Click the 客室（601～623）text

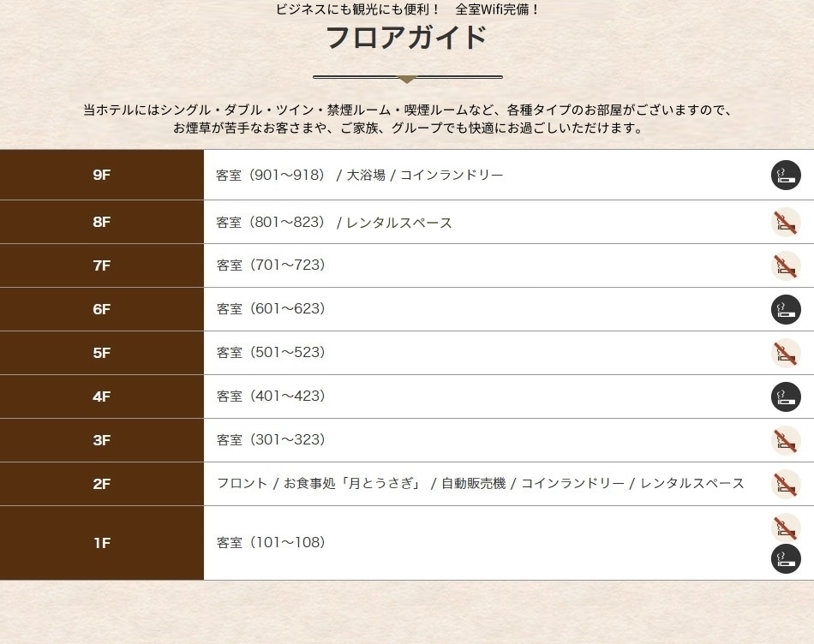271,309
